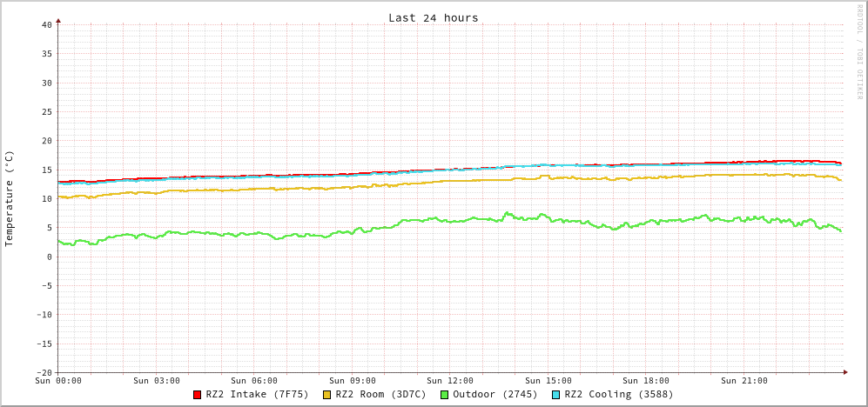
Task: Click the Sun 12:00 time axis label
Action: [x=450, y=381]
